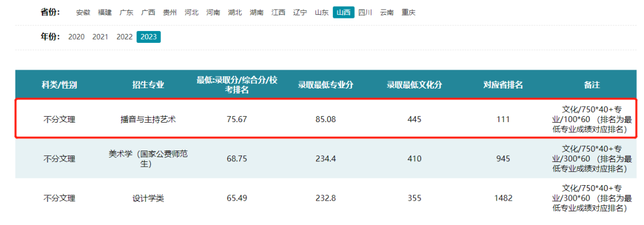Click the culture score 355
This screenshot has height=225, width=644.
pyautogui.click(x=414, y=198)
